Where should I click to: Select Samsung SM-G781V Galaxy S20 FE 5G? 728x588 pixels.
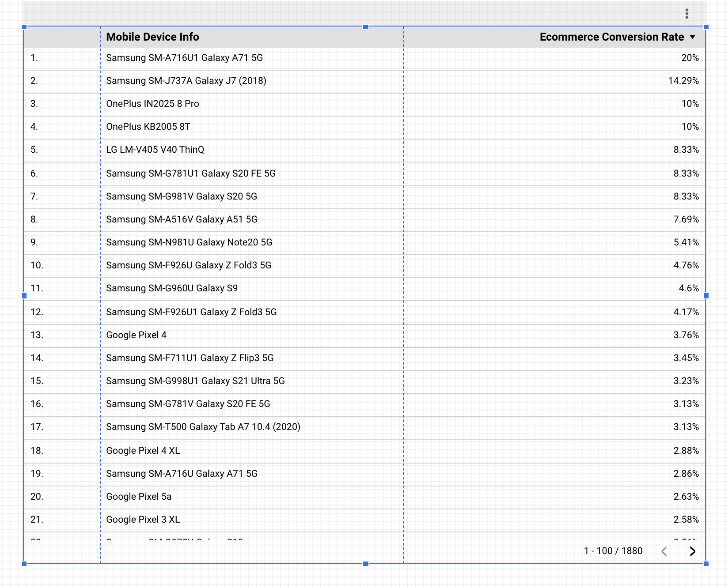364,404
